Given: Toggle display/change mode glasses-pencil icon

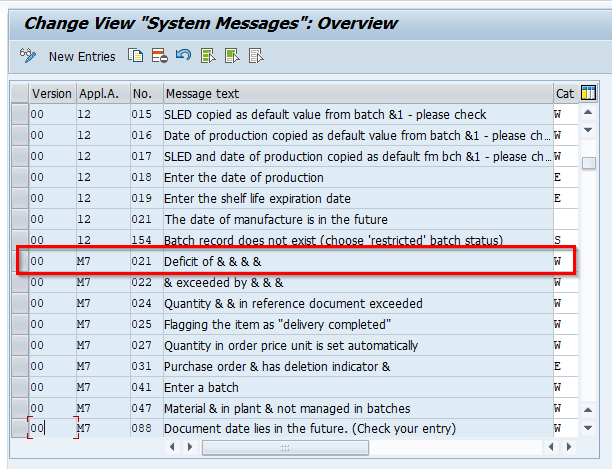Looking at the screenshot, I should (x=28, y=56).
